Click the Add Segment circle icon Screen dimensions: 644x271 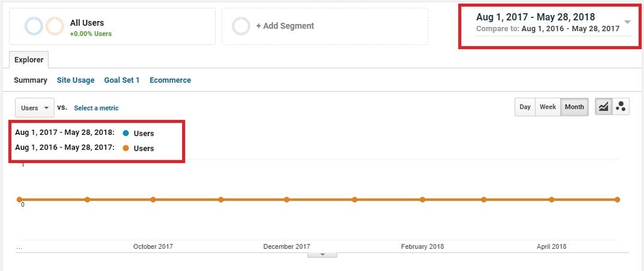click(x=241, y=26)
